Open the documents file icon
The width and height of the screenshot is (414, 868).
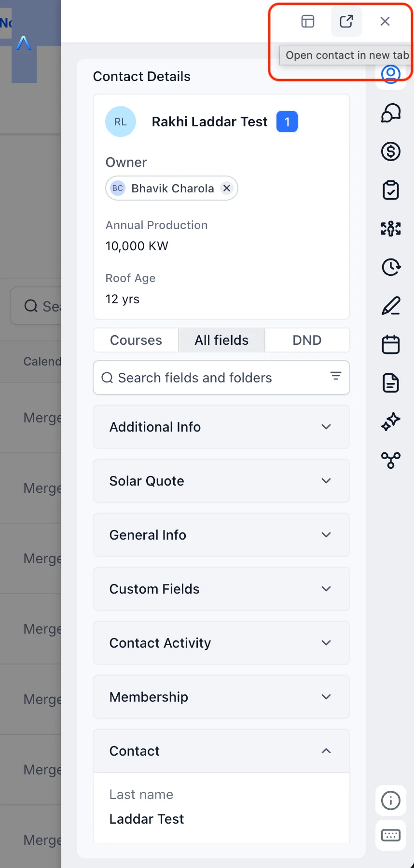point(391,383)
